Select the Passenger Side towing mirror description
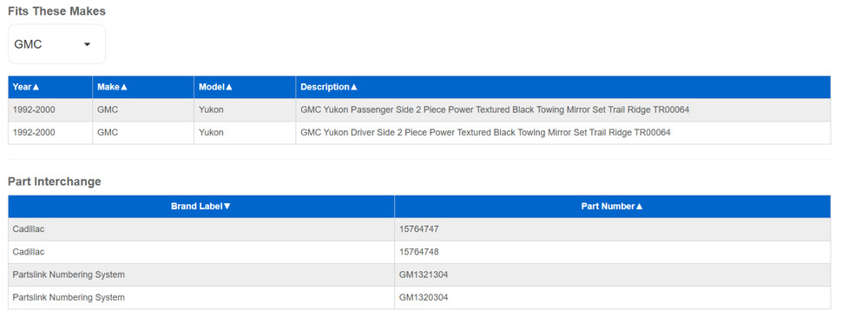 495,109
